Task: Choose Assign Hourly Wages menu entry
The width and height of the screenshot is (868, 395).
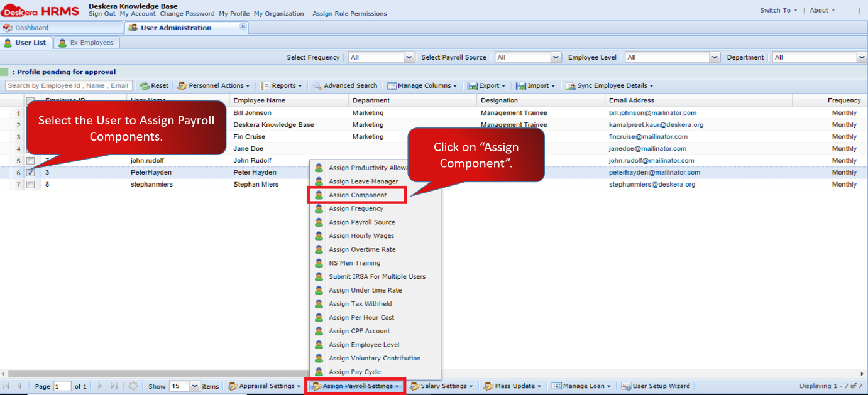Action: (x=375, y=236)
